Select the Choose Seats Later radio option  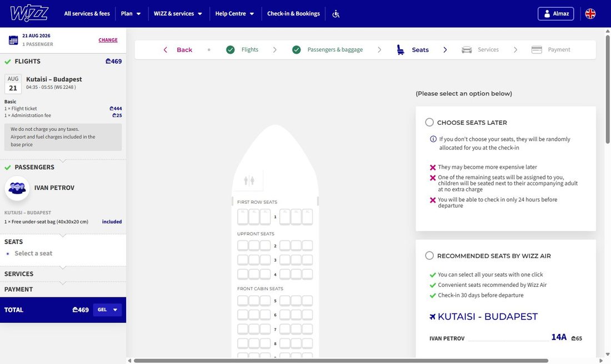pyautogui.click(x=429, y=122)
